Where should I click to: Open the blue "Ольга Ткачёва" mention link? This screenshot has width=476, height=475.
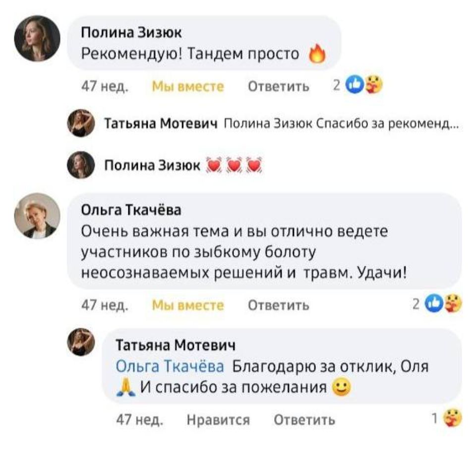[x=170, y=366]
